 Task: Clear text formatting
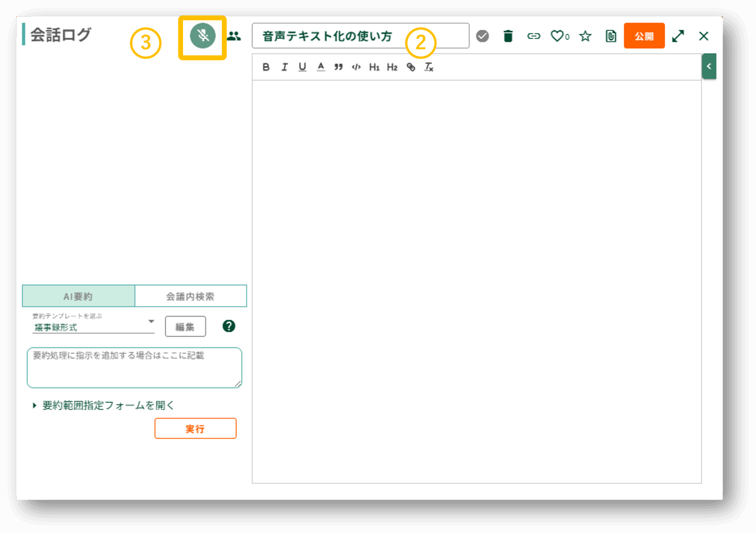[x=429, y=67]
